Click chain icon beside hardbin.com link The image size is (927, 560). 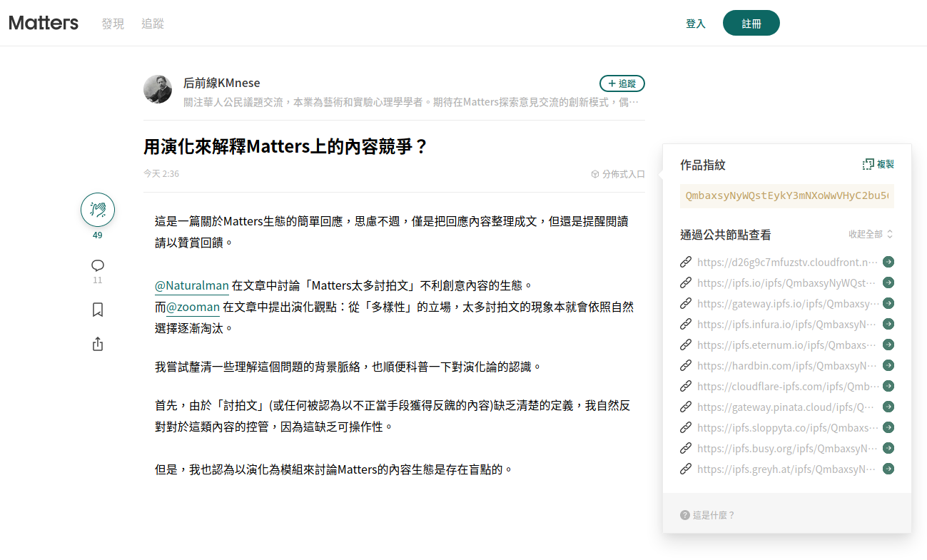(x=686, y=365)
